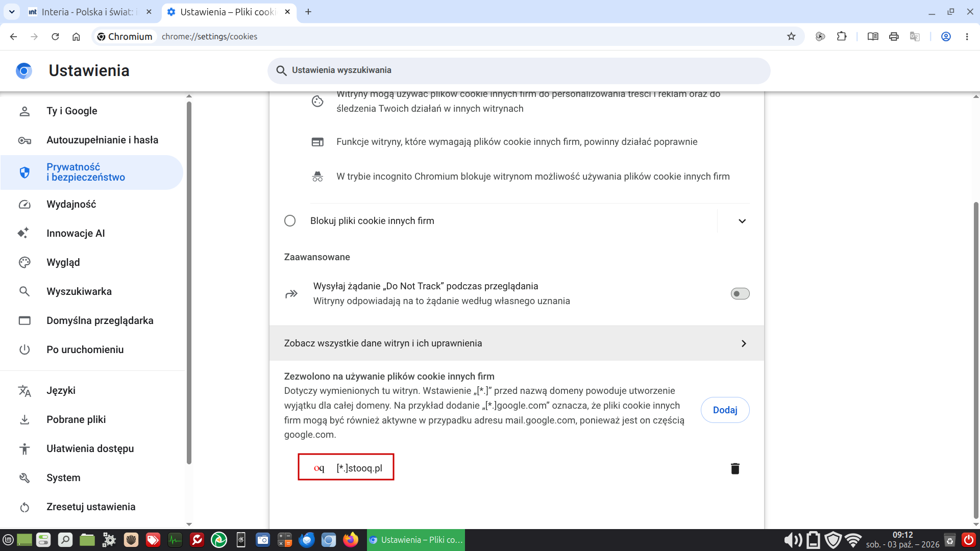Open the user profile icon
980x551 pixels.
pyautogui.click(x=946, y=36)
